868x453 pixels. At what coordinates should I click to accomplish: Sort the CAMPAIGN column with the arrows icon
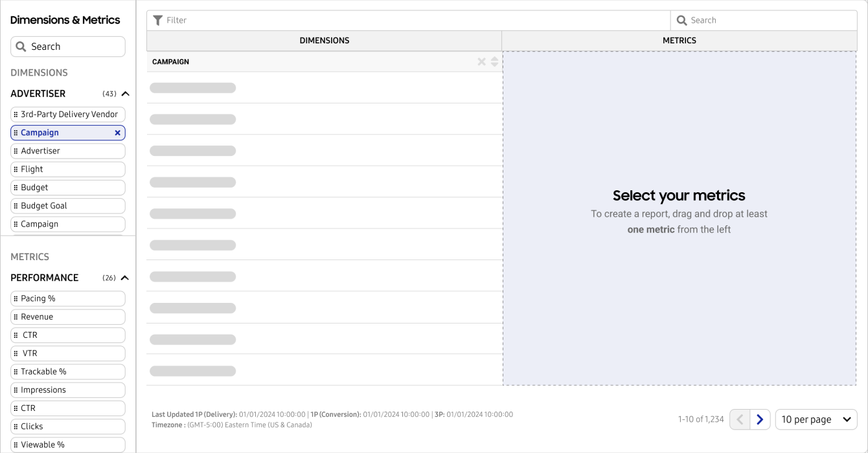click(495, 61)
